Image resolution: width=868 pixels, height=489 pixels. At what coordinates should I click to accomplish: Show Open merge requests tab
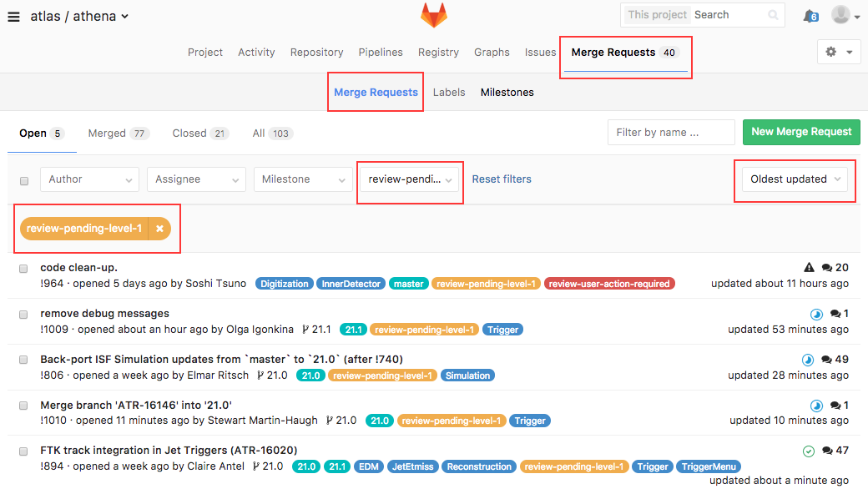42,134
